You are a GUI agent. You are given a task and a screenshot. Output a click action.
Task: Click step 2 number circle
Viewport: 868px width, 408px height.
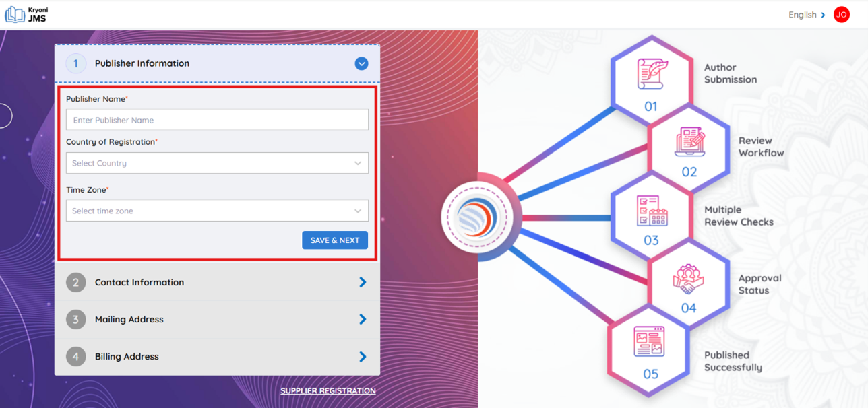(75, 283)
